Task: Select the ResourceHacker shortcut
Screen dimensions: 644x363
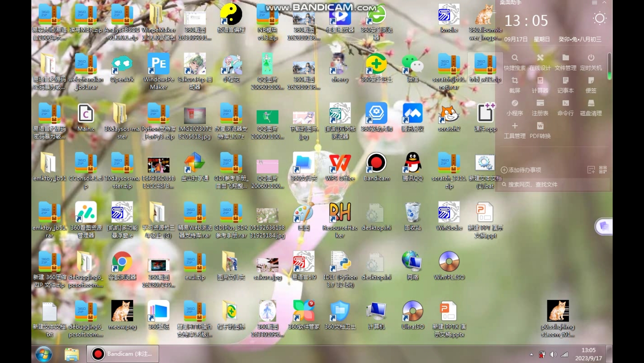Action: (x=340, y=220)
